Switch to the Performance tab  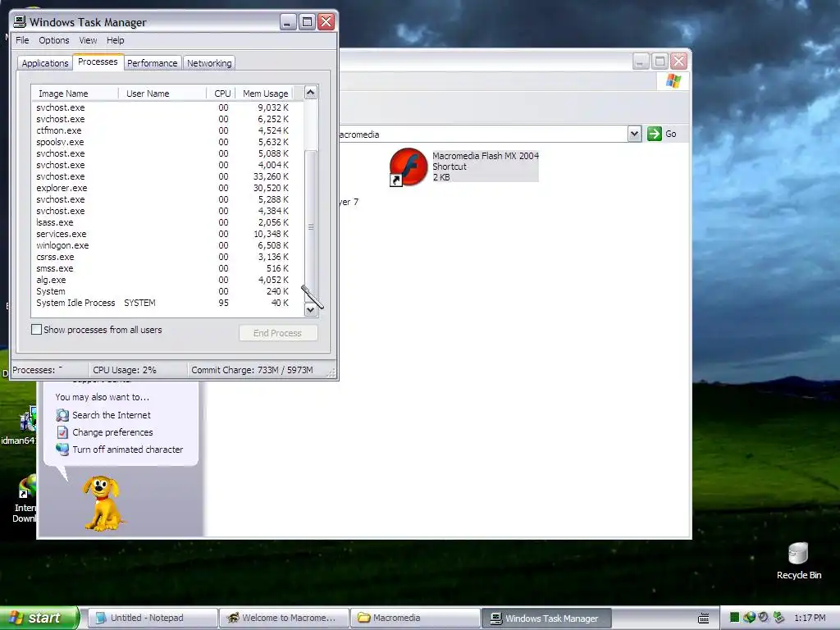[152, 63]
